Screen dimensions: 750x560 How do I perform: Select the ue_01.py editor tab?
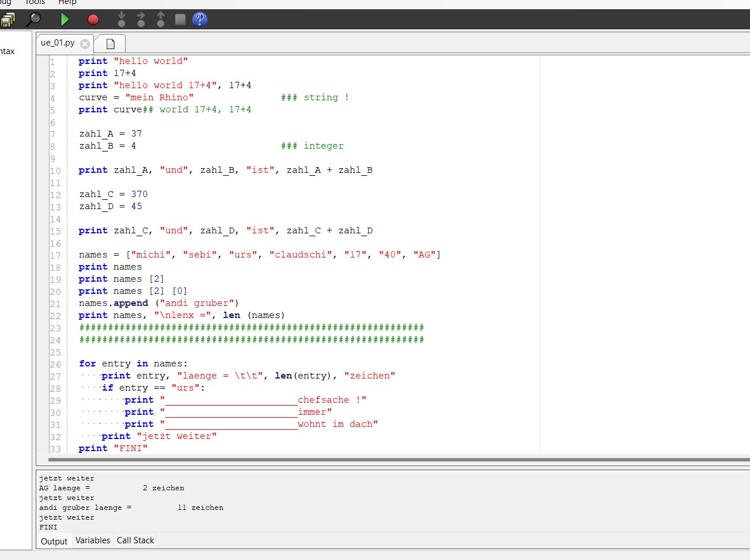(x=58, y=43)
